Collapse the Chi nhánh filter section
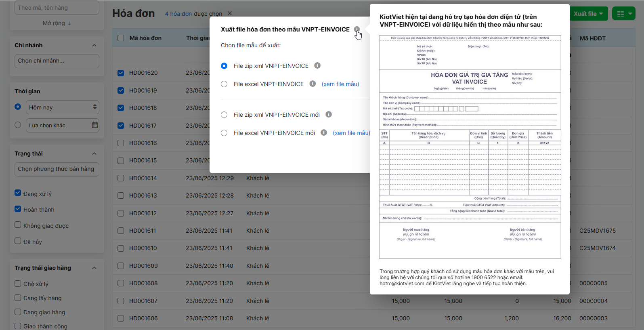The width and height of the screenshot is (644, 330). click(94, 45)
